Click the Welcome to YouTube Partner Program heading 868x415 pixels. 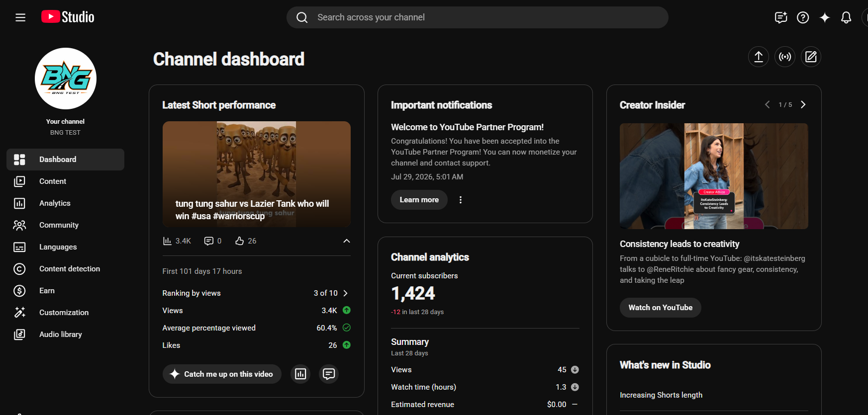coord(468,127)
